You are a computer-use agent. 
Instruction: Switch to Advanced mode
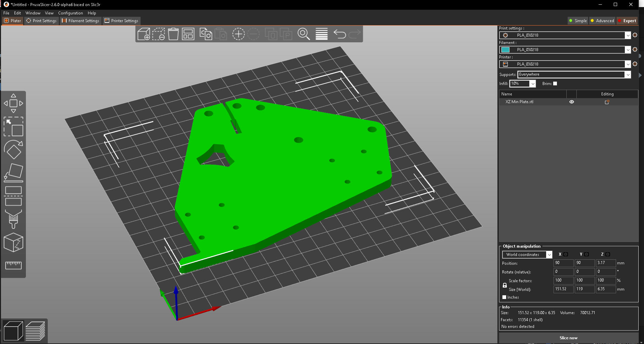click(602, 21)
